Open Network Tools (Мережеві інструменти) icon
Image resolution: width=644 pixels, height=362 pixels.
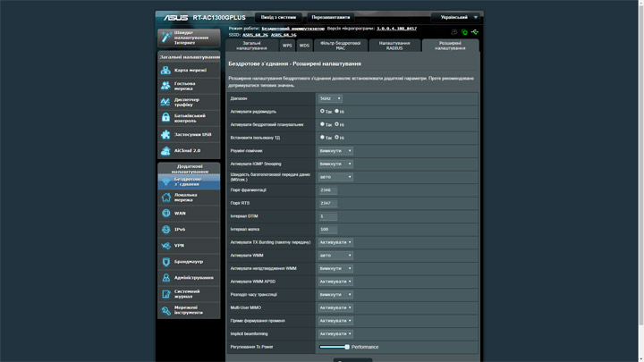pyautogui.click(x=165, y=310)
